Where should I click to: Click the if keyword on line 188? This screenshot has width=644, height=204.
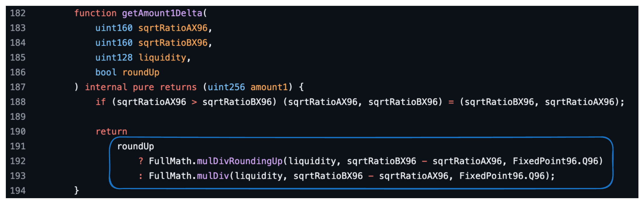click(x=101, y=102)
